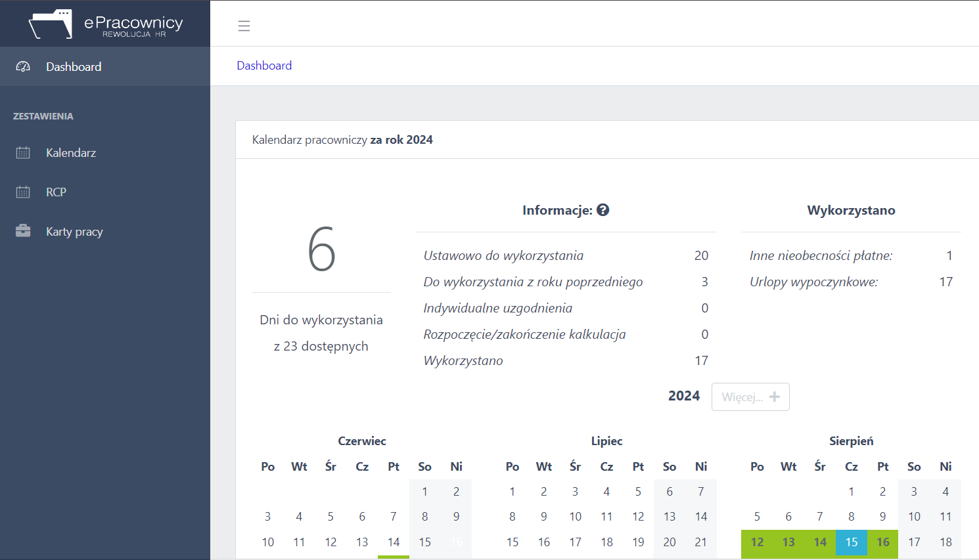This screenshot has width=979, height=560.
Task: Click 'Rozpoczęcie/zakończenie kalkulacja' row
Action: [566, 334]
